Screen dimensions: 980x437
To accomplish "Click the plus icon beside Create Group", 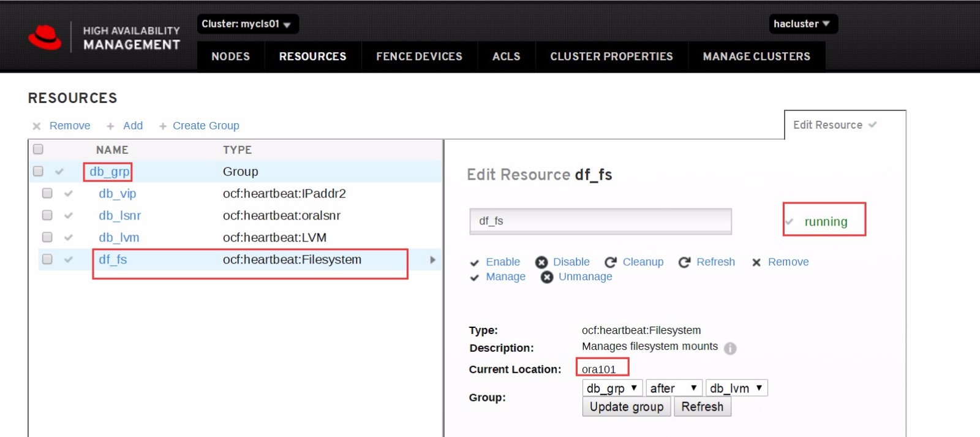I will (163, 126).
